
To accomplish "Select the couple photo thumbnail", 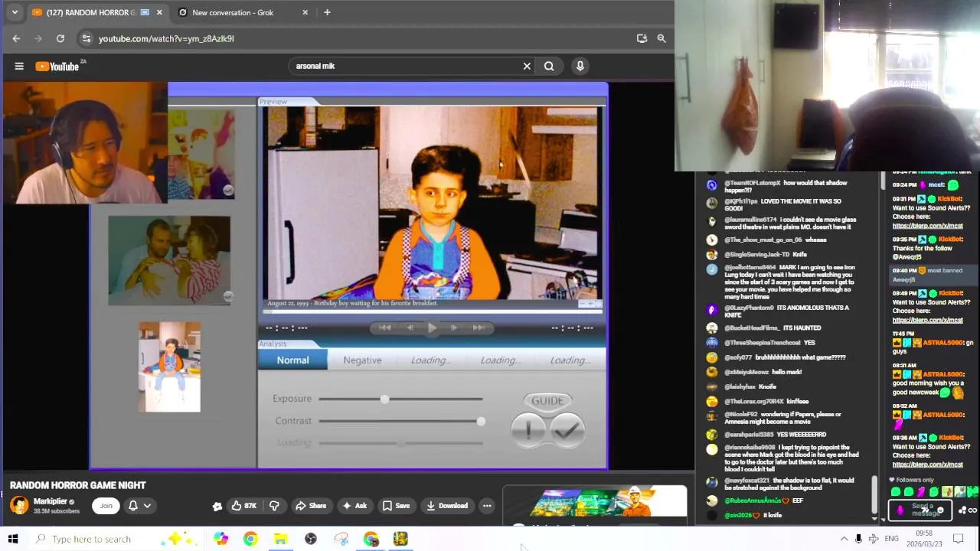I will (169, 261).
